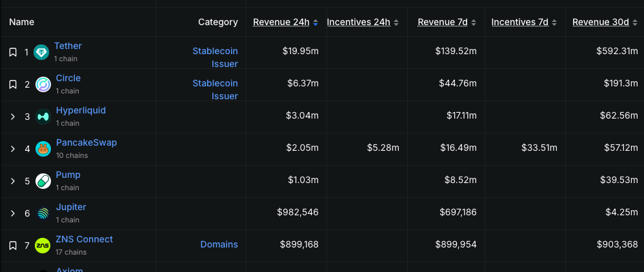Bookmark the Tether row

tap(12, 52)
